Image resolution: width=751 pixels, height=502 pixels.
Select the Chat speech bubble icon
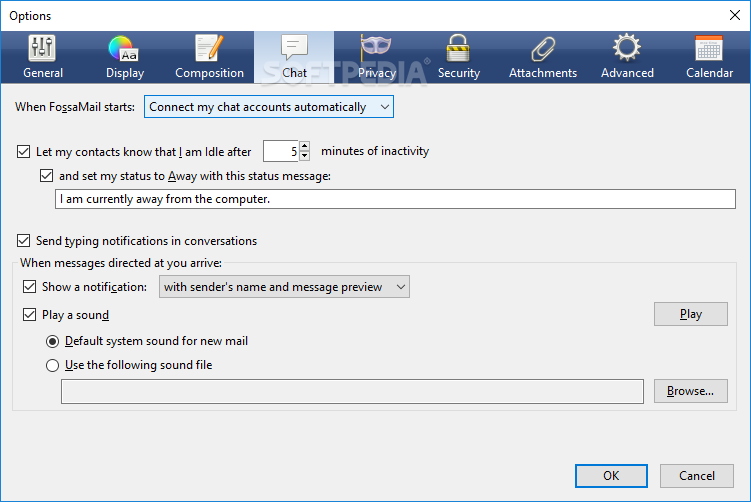pyautogui.click(x=294, y=48)
